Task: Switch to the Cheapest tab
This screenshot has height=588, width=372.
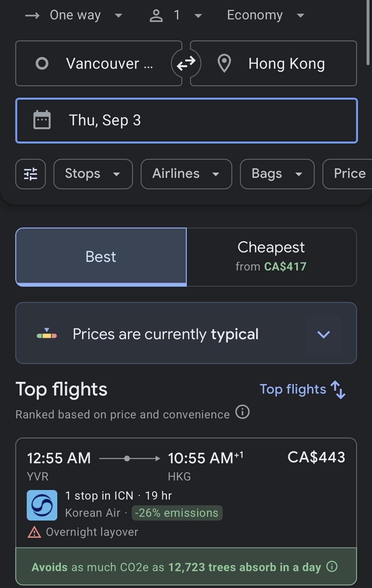Action: tap(271, 257)
